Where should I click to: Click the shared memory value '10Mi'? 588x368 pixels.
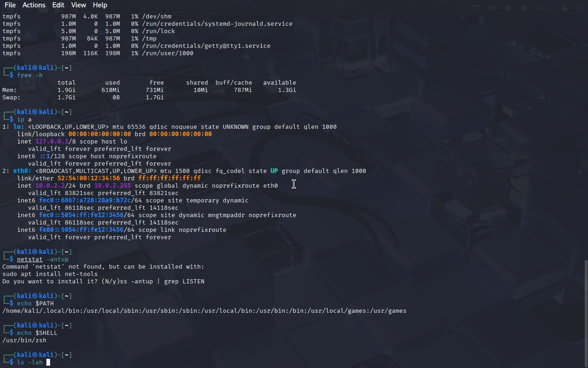(x=201, y=90)
